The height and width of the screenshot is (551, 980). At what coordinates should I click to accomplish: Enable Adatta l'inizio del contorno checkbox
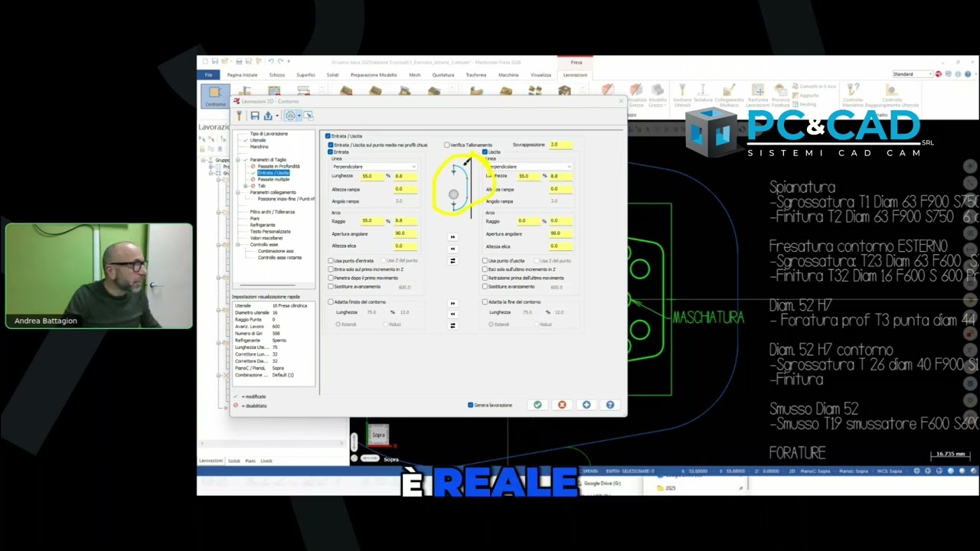pyautogui.click(x=331, y=302)
